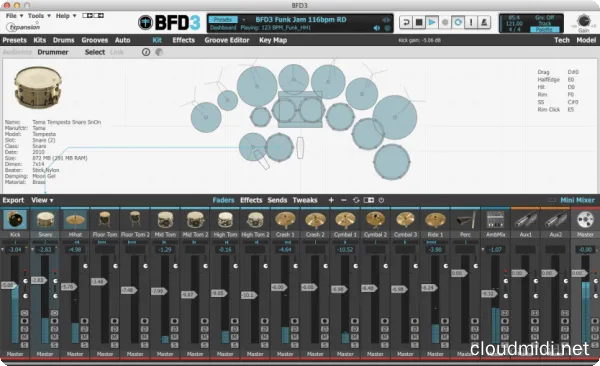The image size is (600, 366).
Task: Select the Cymbal 2 channel icon
Action: coord(375,220)
